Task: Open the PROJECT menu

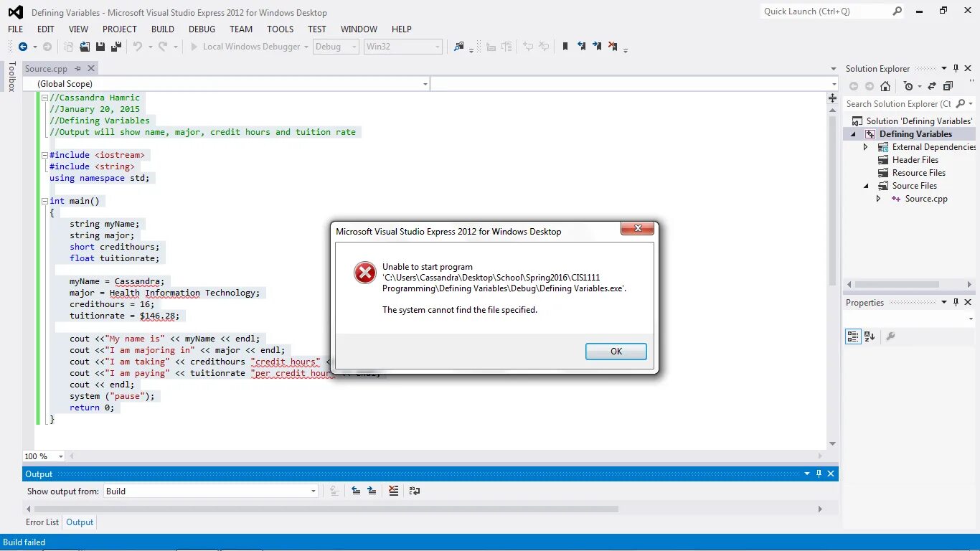Action: (x=119, y=29)
